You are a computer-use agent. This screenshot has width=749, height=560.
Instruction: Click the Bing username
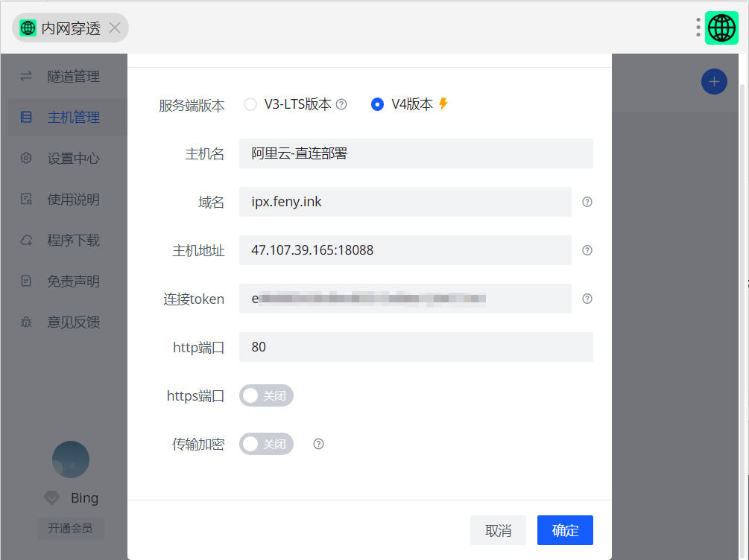coord(84,498)
